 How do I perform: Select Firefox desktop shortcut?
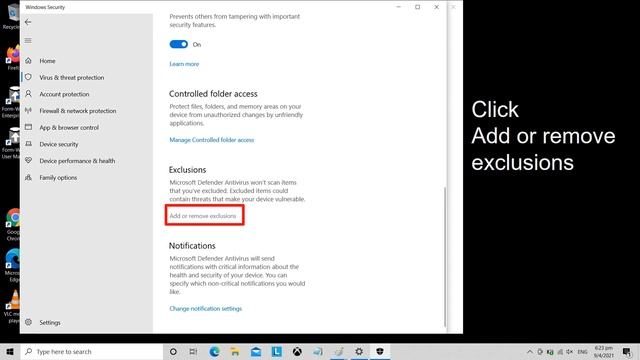[13, 58]
